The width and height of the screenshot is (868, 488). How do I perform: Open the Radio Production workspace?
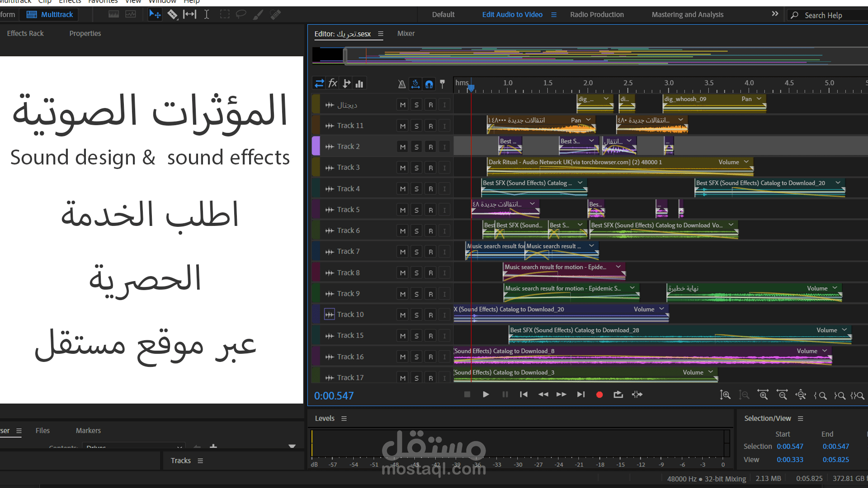[596, 14]
